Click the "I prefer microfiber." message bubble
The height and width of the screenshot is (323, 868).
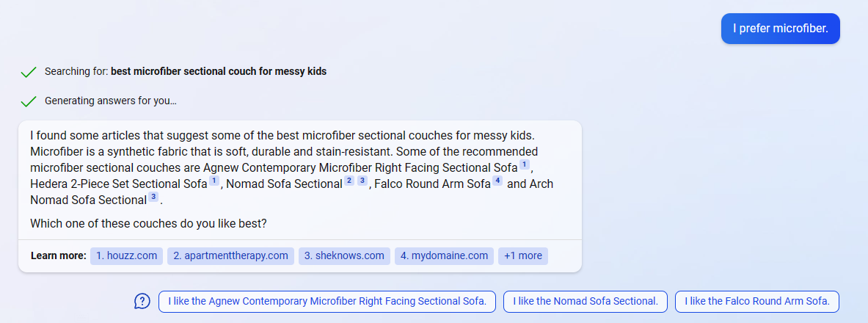[x=780, y=29]
